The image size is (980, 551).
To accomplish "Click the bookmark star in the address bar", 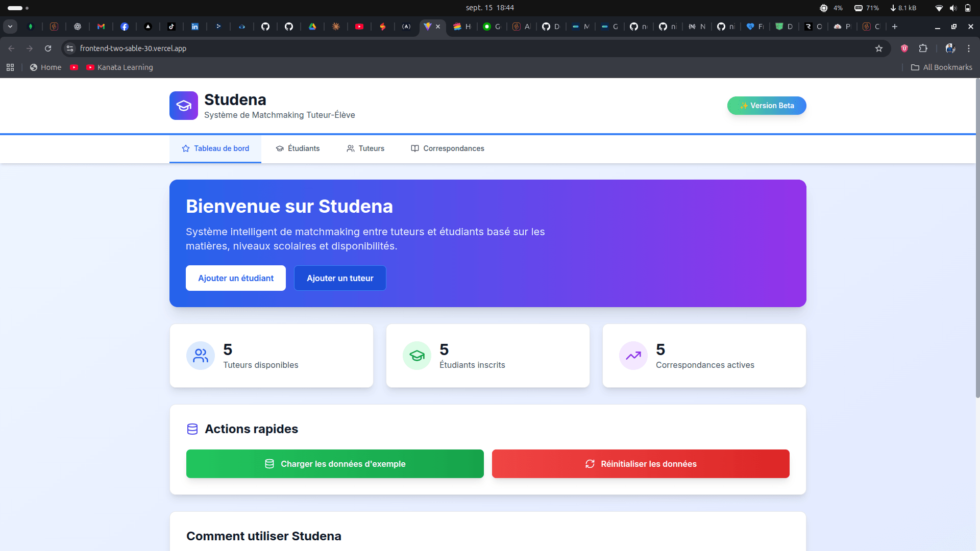I will pos(879,48).
